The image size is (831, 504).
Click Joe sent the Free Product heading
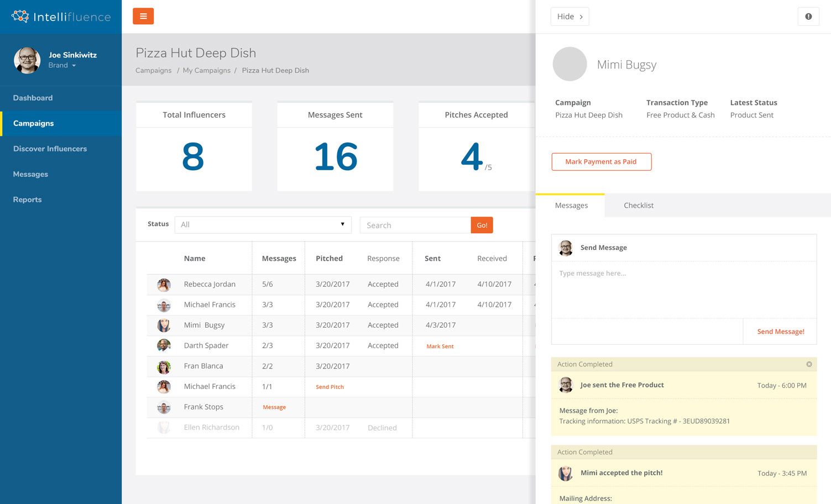pos(622,385)
